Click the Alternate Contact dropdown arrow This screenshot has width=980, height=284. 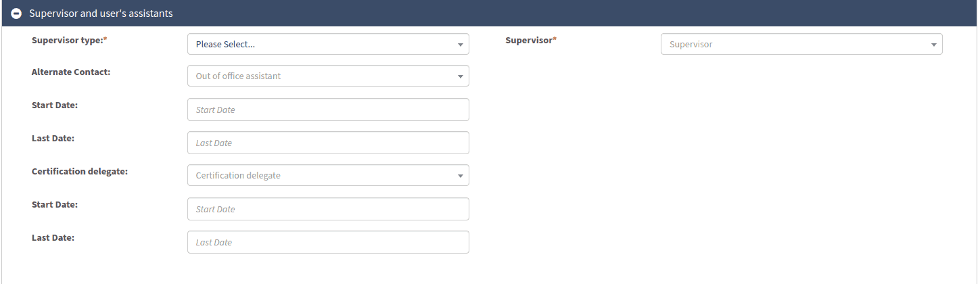(460, 76)
